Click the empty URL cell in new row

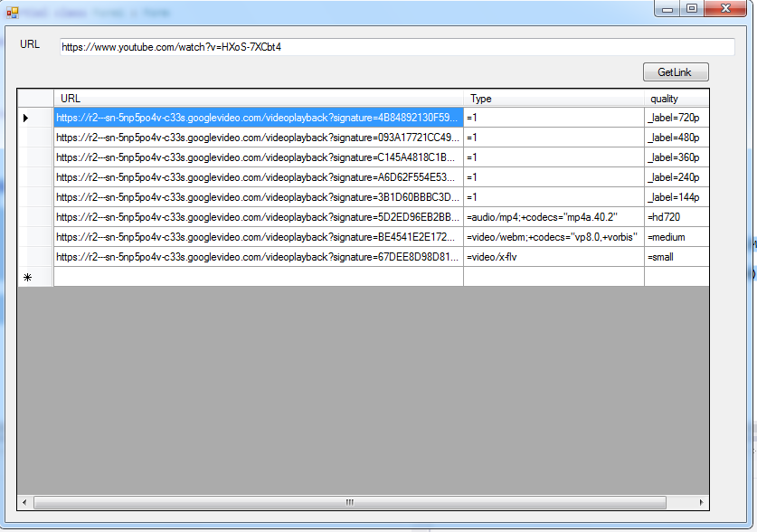click(259, 277)
